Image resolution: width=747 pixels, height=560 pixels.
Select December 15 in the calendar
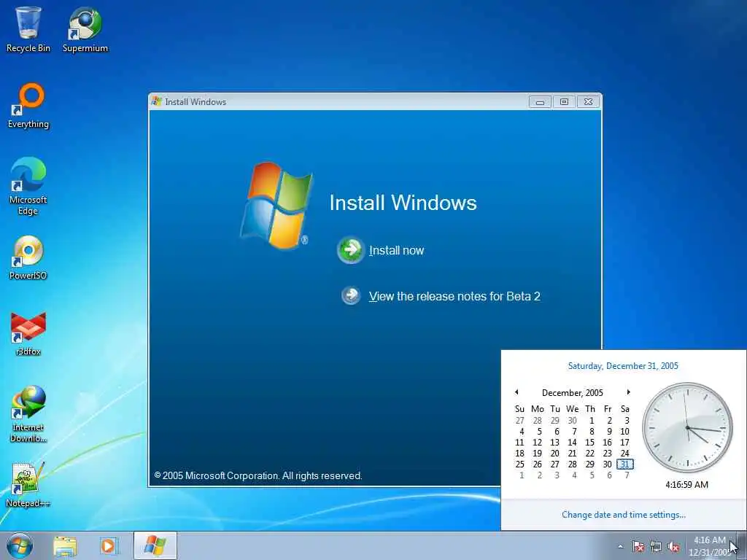pyautogui.click(x=589, y=443)
